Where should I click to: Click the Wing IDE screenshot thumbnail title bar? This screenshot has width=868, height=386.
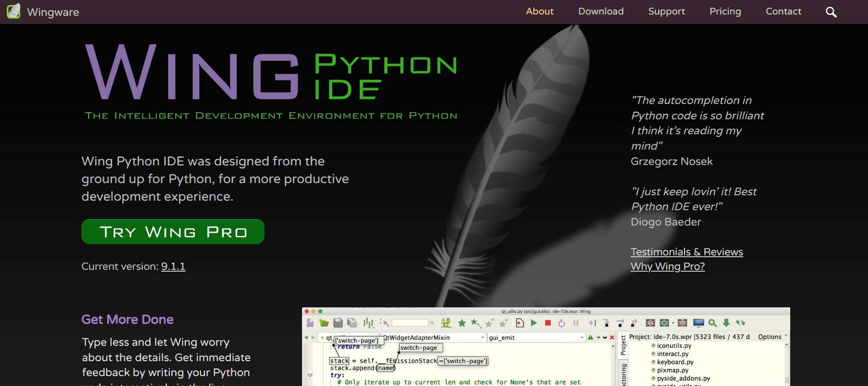click(x=546, y=311)
